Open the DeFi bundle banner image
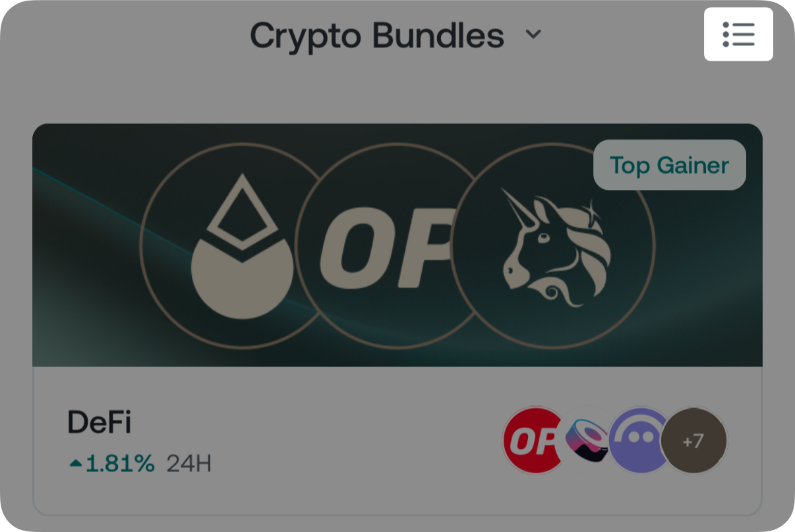The height and width of the screenshot is (532, 795). [398, 245]
